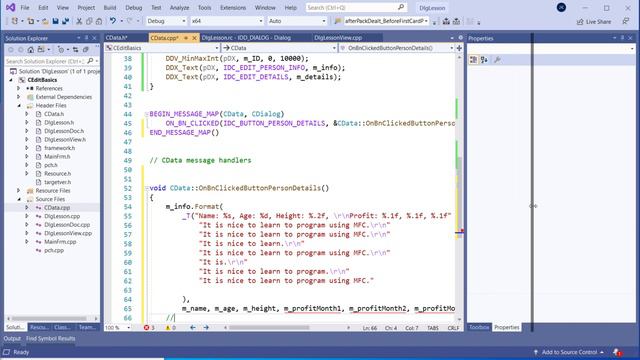Pin the CData.cpp tab

point(186,38)
